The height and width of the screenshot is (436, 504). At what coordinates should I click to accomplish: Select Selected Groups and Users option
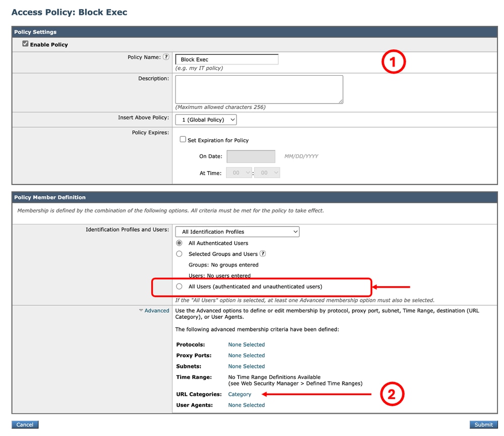[179, 254]
